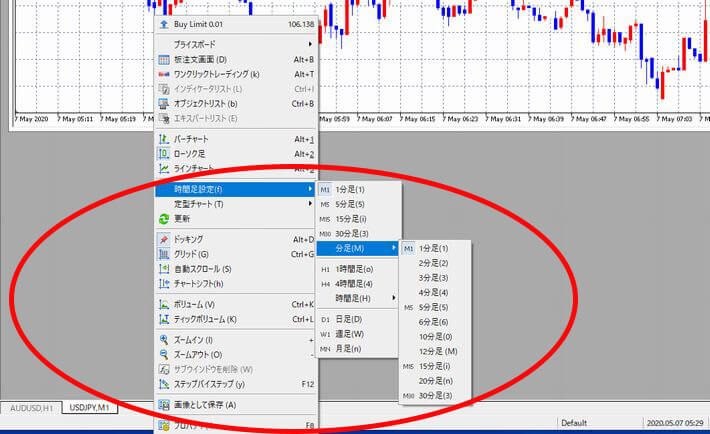Click the ステップバイステップ icon
Viewport: 710px width, 434px height.
164,384
